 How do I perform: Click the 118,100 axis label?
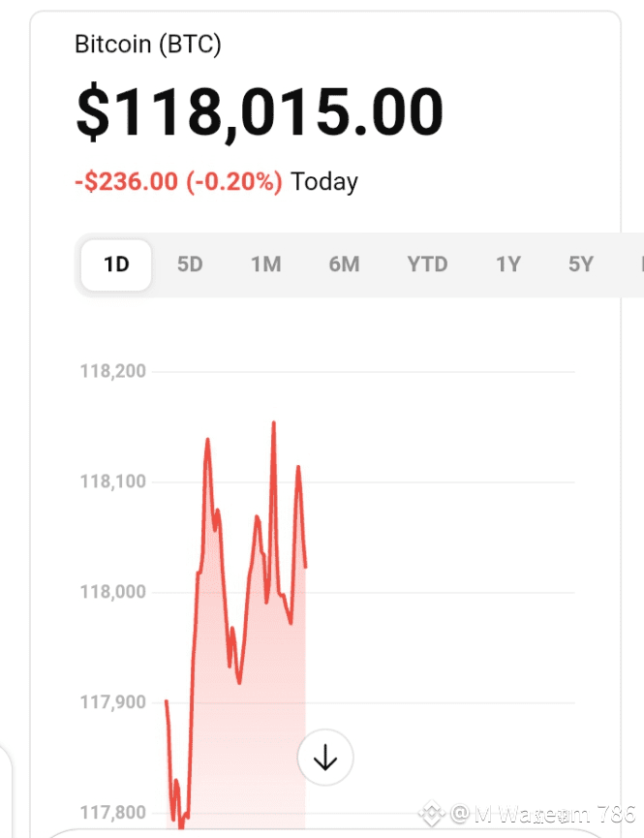click(x=112, y=481)
